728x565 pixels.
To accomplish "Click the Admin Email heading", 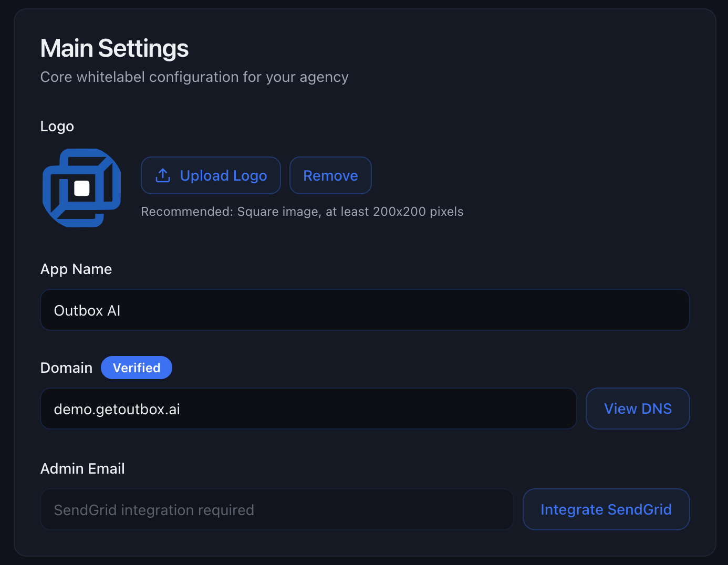I will [x=82, y=468].
